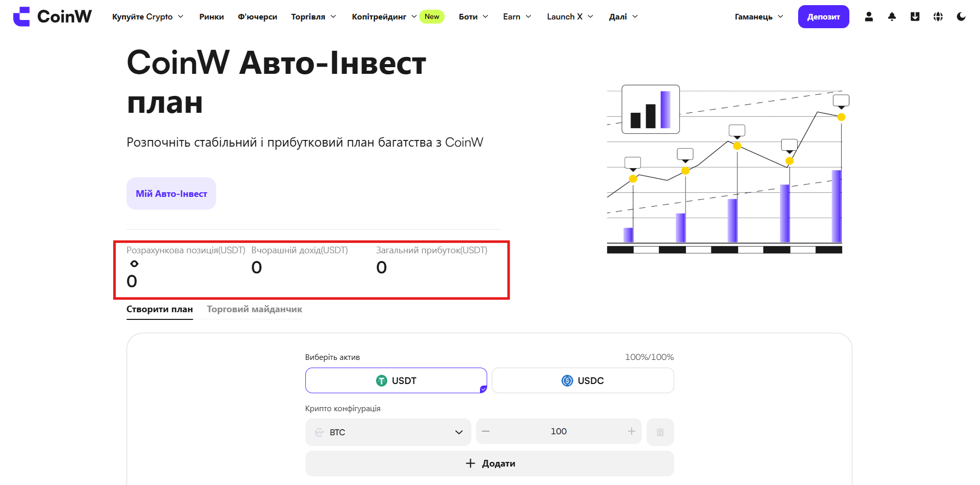Click the Розрахункова позиція(USDT) label
Viewport: 980px width, 485px height.
tap(186, 250)
